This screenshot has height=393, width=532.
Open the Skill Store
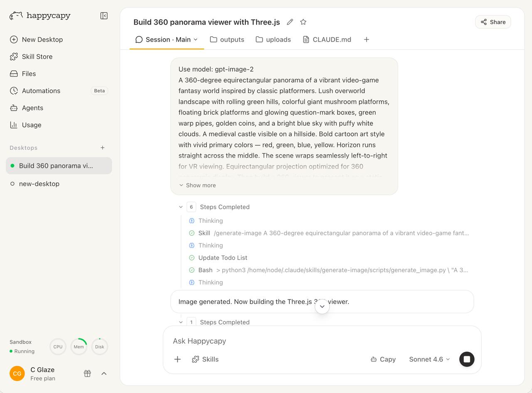coord(37,57)
